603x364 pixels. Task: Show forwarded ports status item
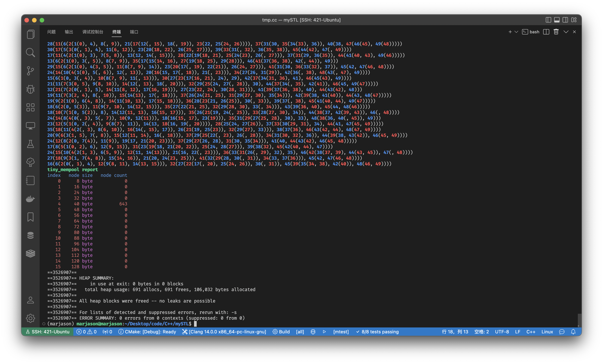(x=107, y=332)
